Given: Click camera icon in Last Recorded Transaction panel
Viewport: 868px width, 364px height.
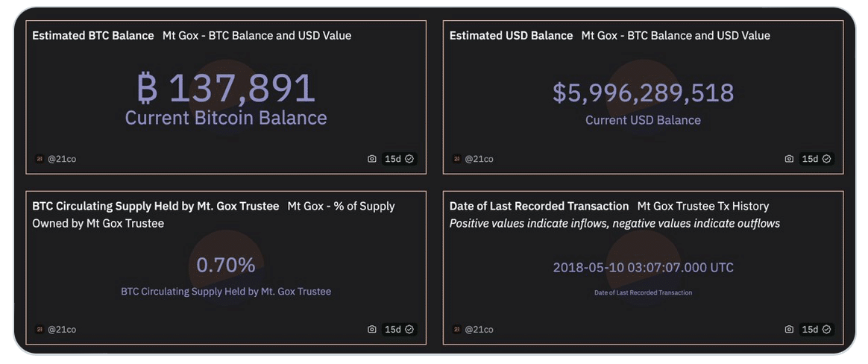Looking at the screenshot, I should click(789, 329).
